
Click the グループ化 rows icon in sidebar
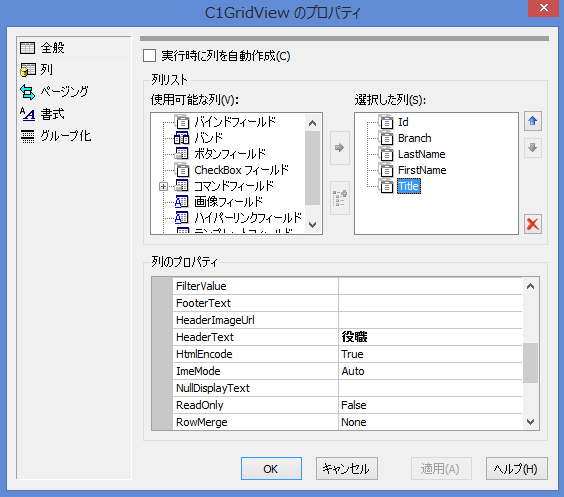[x=28, y=136]
